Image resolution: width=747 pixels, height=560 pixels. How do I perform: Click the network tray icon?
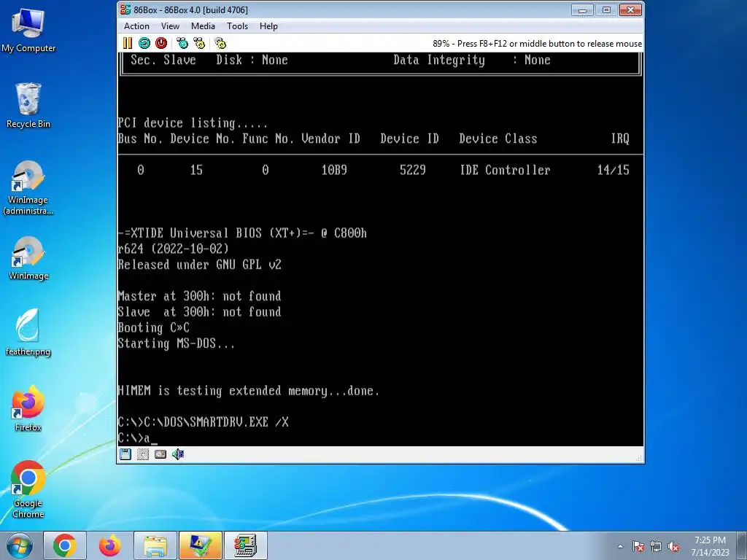(x=656, y=546)
